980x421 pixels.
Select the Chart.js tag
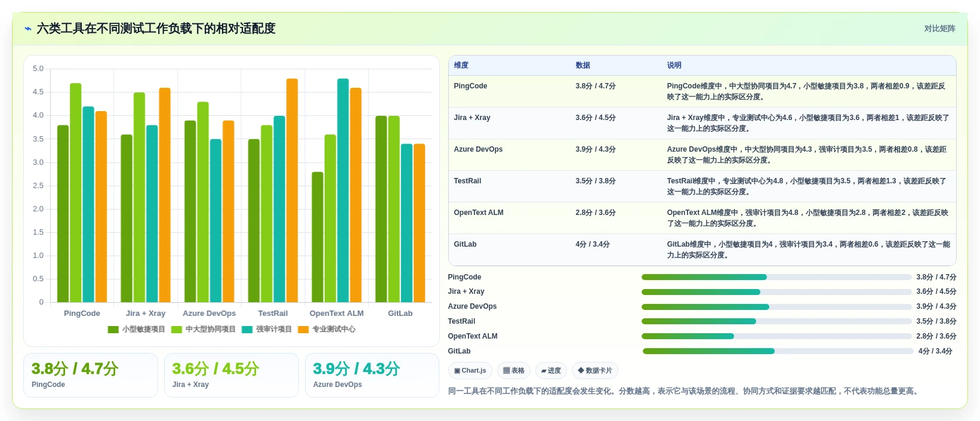(x=470, y=370)
